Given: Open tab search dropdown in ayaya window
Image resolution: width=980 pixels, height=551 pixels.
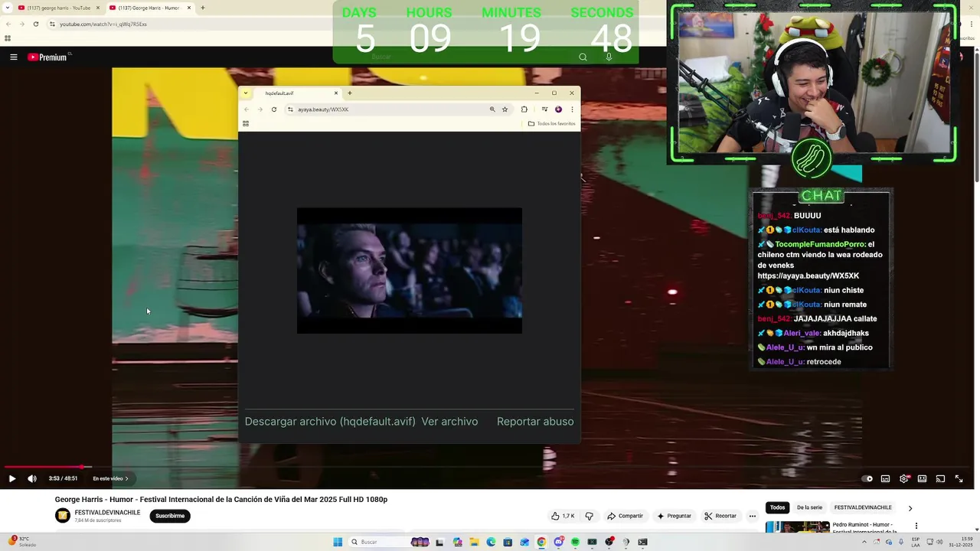Looking at the screenshot, I should tap(245, 93).
